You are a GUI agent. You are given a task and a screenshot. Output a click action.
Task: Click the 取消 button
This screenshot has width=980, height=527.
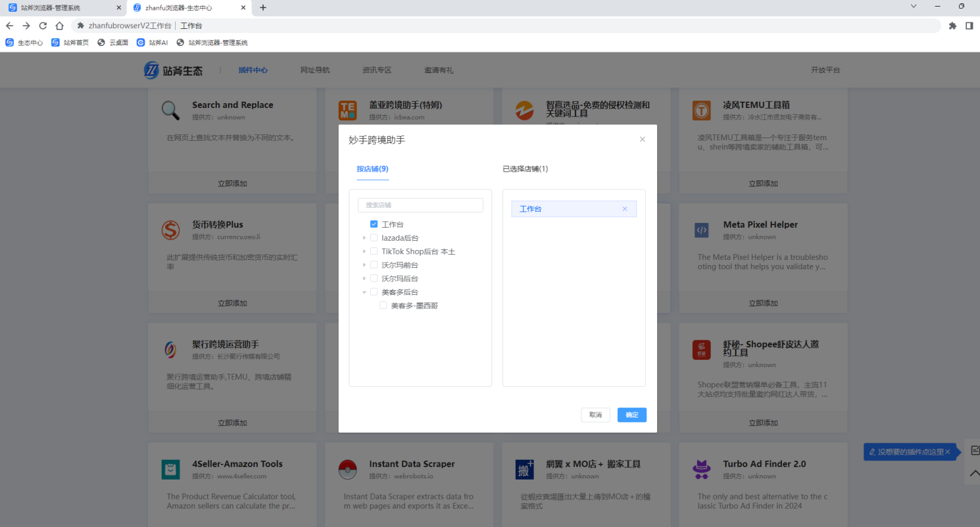tap(595, 415)
